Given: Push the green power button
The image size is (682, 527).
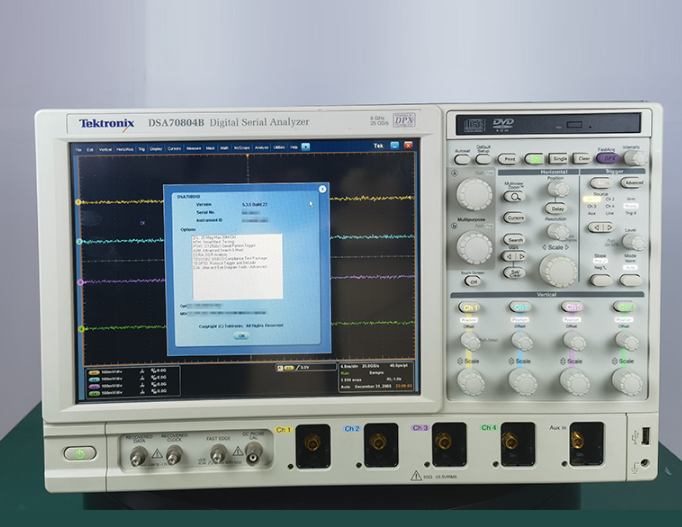Looking at the screenshot, I should tap(80, 454).
